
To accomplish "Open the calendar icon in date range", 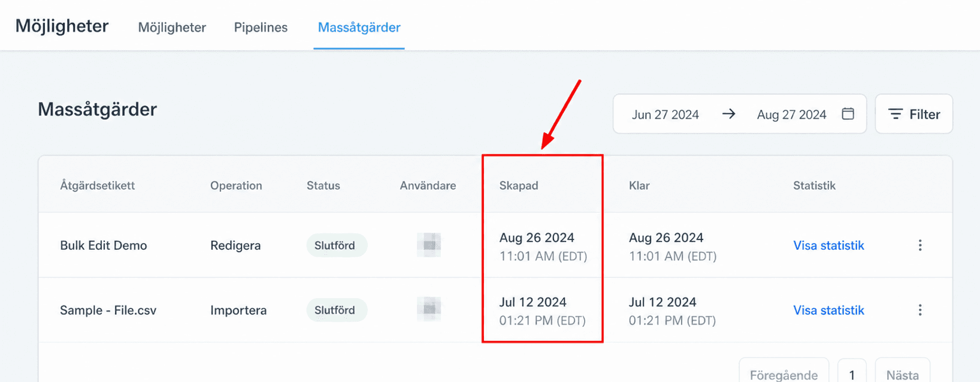I will coord(848,114).
